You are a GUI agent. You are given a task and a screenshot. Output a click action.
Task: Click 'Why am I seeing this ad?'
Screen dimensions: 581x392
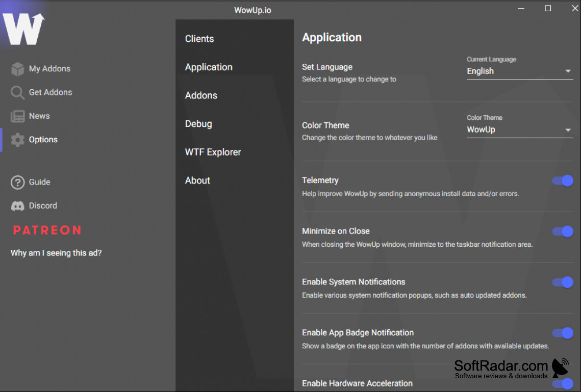click(x=56, y=253)
